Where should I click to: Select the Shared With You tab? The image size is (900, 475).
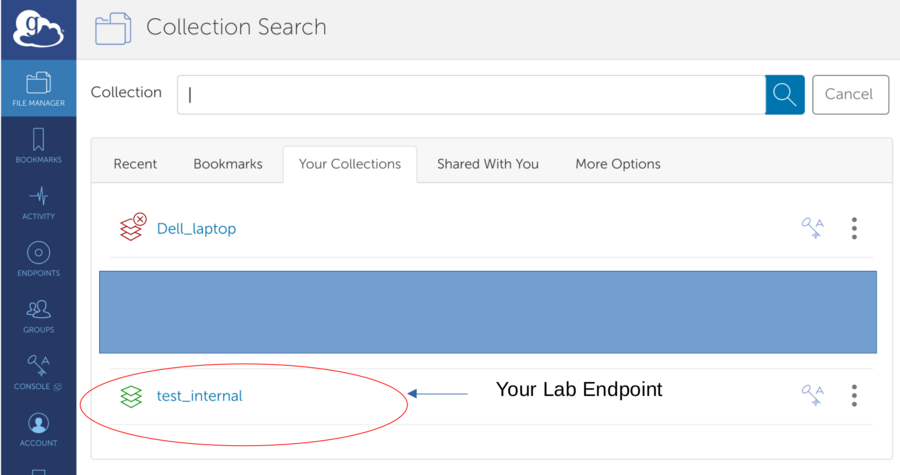pos(488,164)
